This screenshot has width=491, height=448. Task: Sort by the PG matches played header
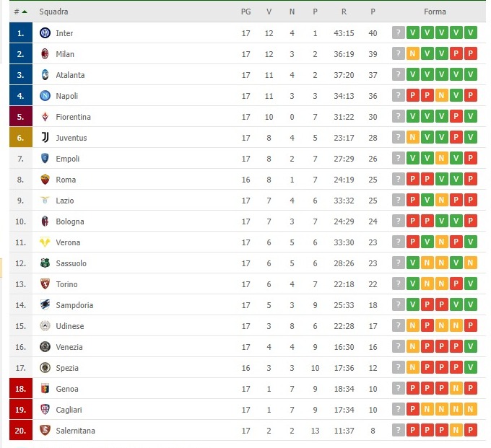pyautogui.click(x=245, y=12)
